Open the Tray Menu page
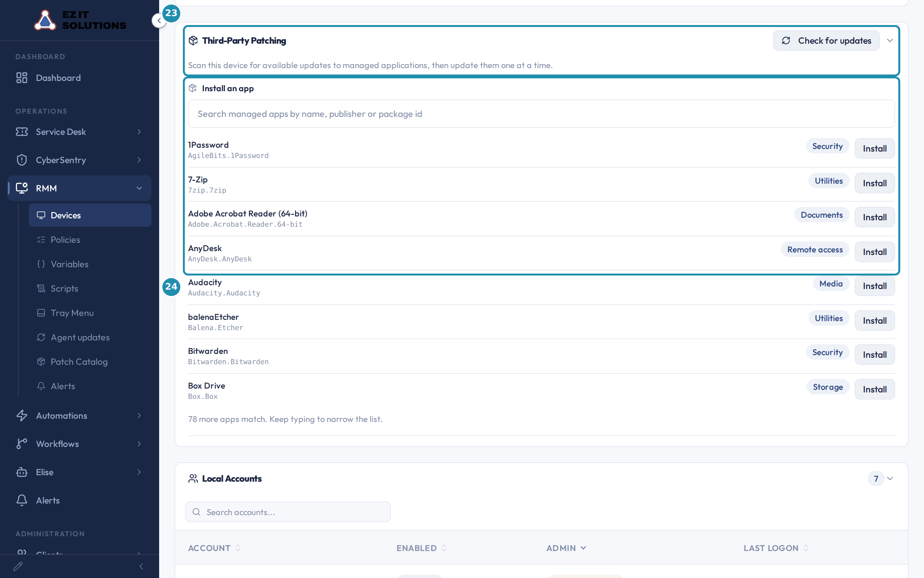Viewport: 924px width, 578px height. click(x=90, y=313)
